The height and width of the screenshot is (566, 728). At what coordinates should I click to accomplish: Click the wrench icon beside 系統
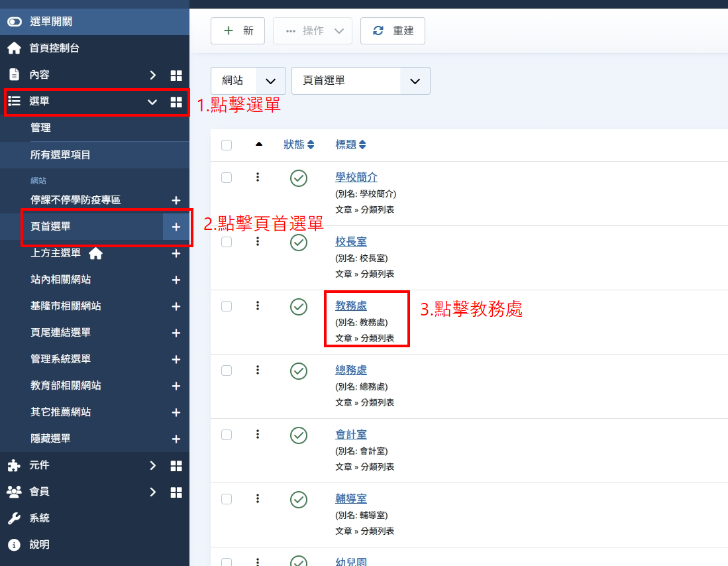pyautogui.click(x=15, y=518)
